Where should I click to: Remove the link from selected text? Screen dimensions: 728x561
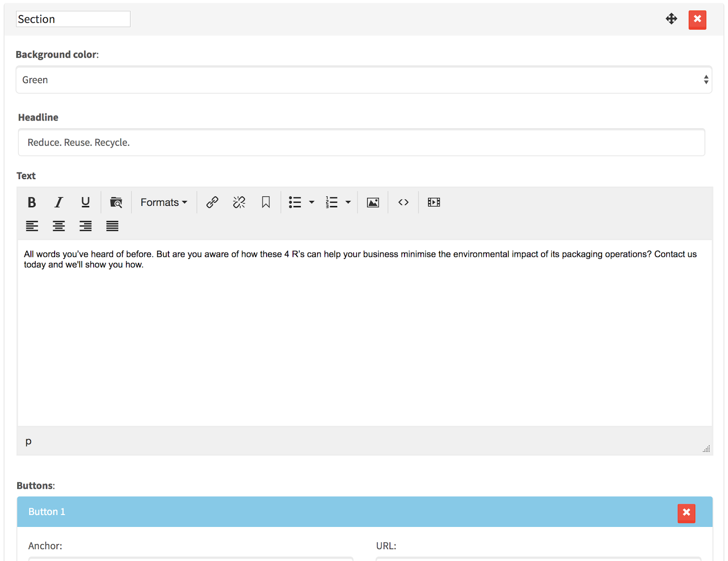pos(238,202)
